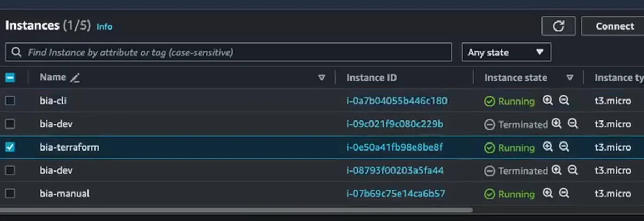
Task: Check the bia-manual instance checkbox
Action: [10, 194]
